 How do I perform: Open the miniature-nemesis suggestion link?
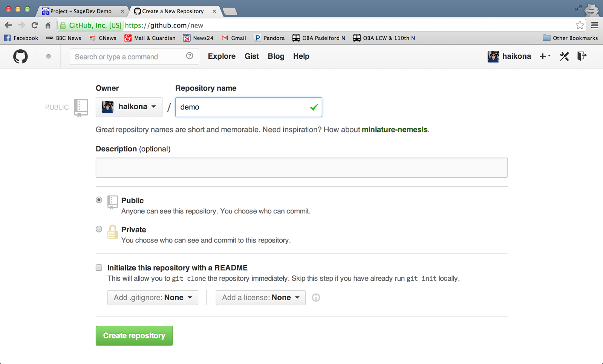pyautogui.click(x=395, y=129)
